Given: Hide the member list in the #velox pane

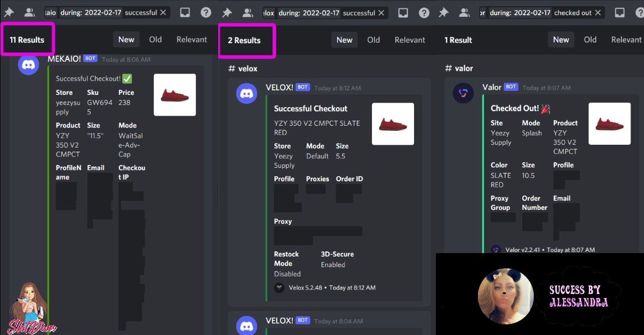Looking at the screenshot, I should [247, 11].
